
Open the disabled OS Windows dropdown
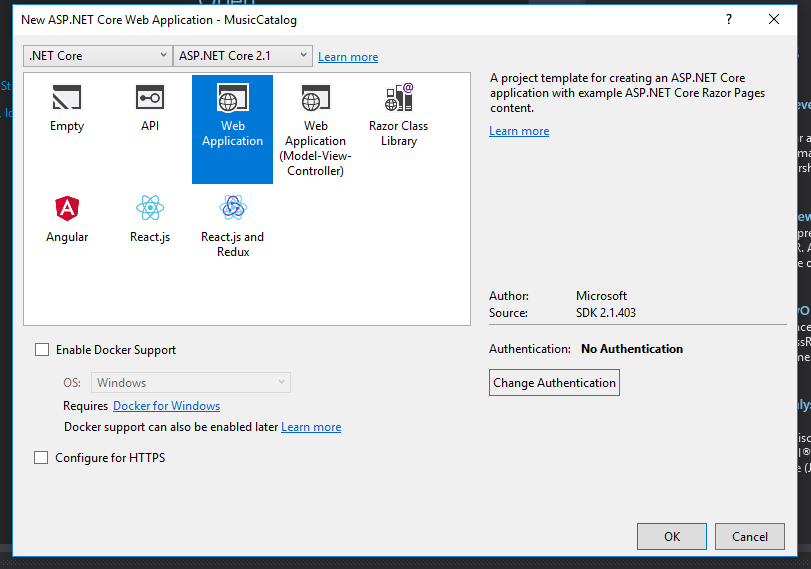(x=190, y=383)
